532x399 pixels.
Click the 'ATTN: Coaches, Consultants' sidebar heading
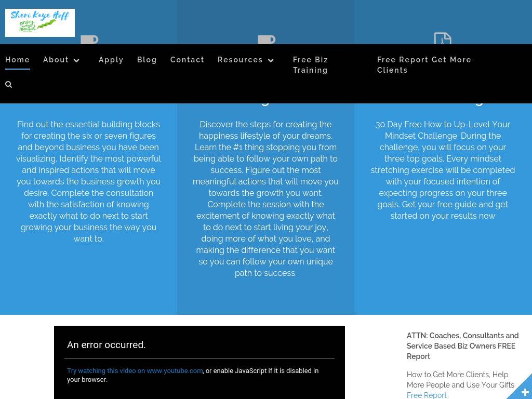click(x=462, y=346)
